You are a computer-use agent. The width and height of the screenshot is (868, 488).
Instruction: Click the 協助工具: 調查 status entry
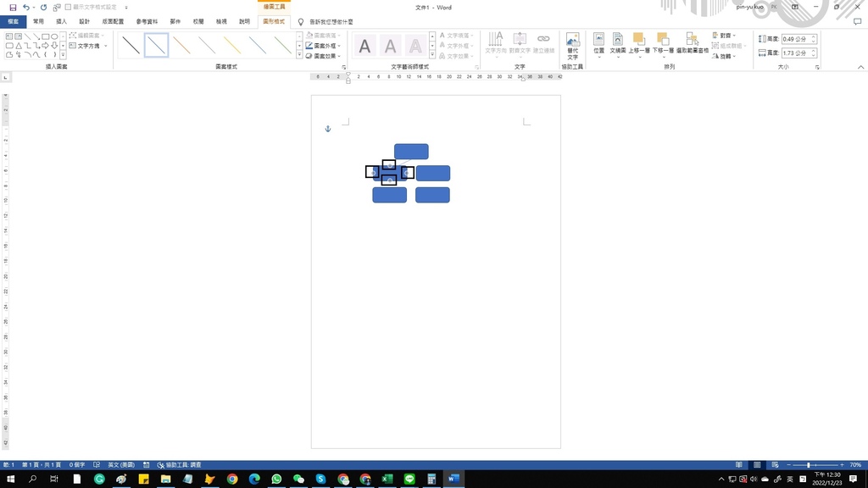point(180,465)
